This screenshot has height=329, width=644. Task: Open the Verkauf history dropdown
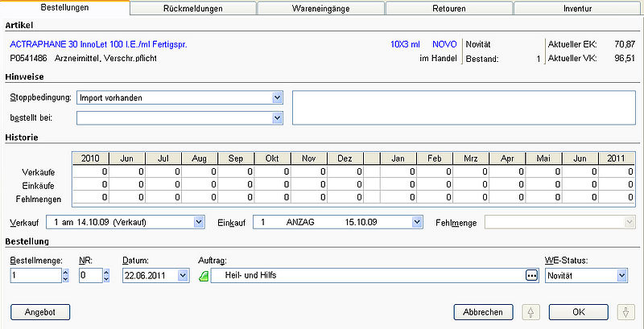click(199, 222)
